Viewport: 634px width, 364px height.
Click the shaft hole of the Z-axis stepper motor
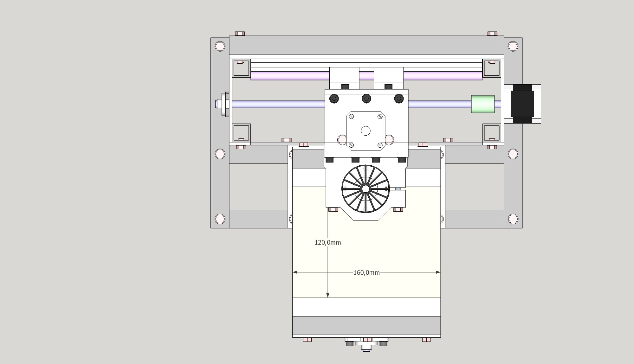click(366, 131)
